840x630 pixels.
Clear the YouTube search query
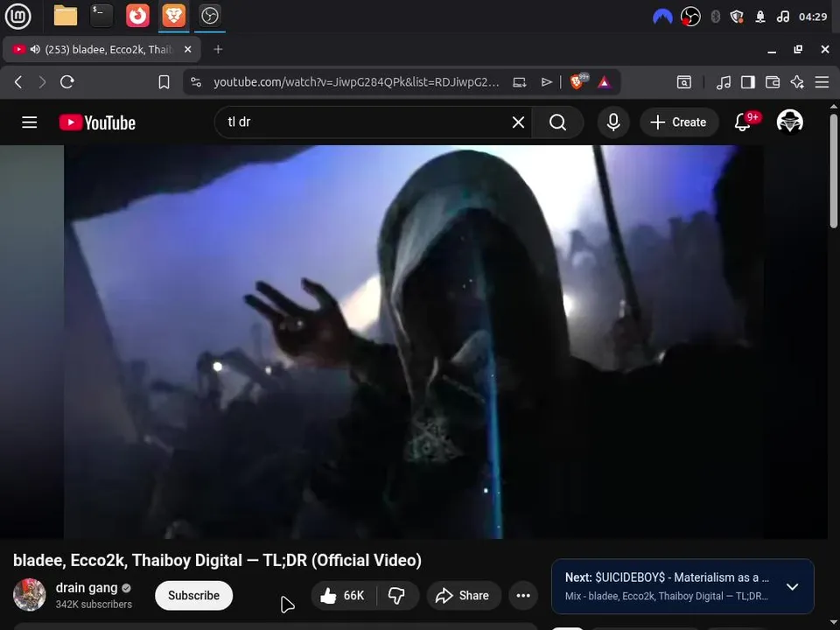pos(518,122)
